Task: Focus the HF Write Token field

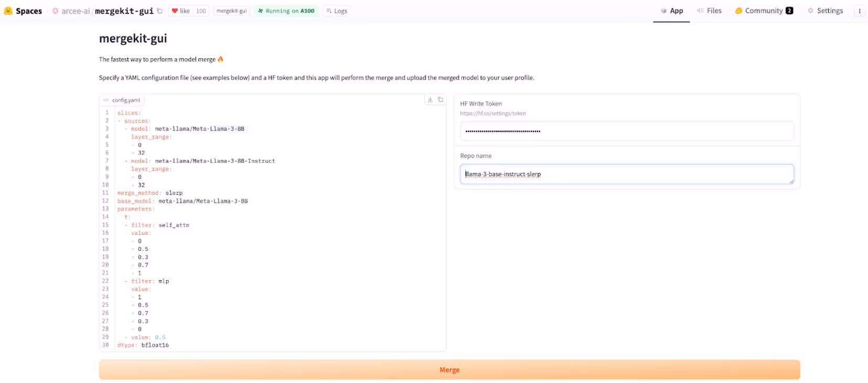Action: click(x=627, y=131)
